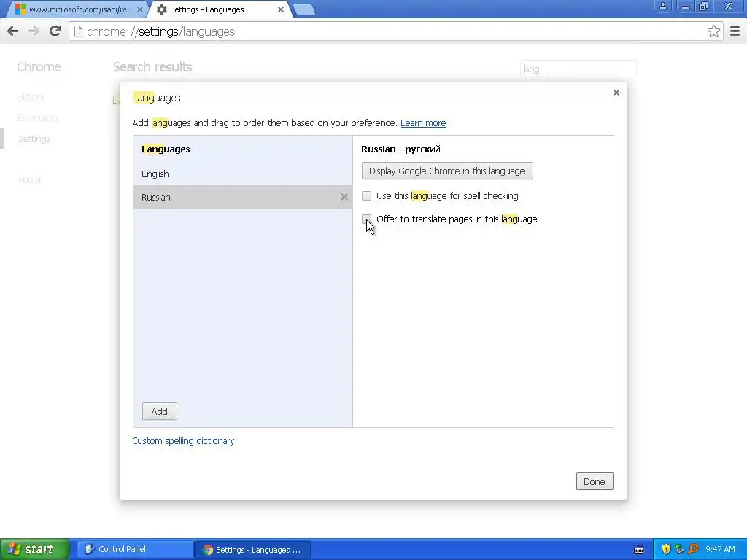Viewport: 747px width, 560px height.
Task: Click the Chrome Settings taskbar button
Action: pos(253,550)
